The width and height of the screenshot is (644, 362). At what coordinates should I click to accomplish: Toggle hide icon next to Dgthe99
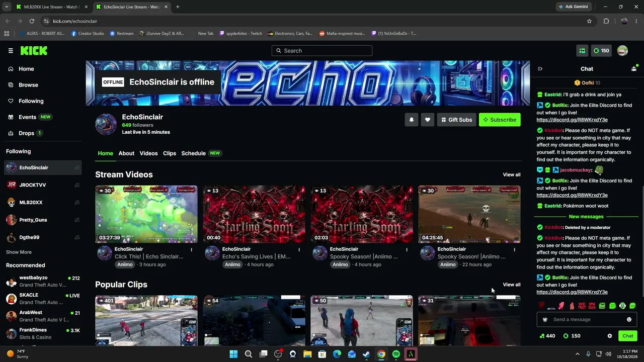point(77,237)
